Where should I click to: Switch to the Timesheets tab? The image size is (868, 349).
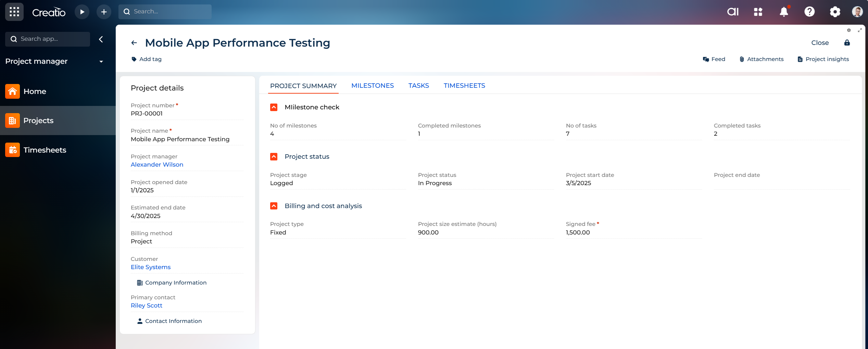pos(464,86)
